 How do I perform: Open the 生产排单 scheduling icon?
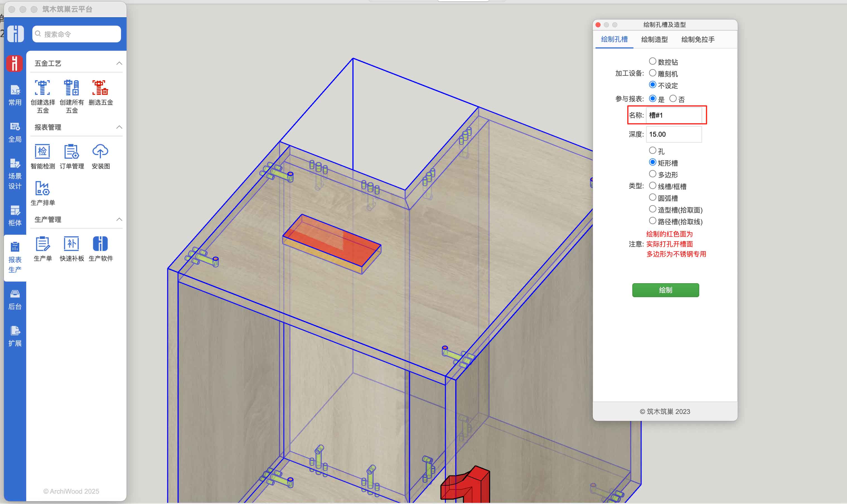tap(42, 188)
